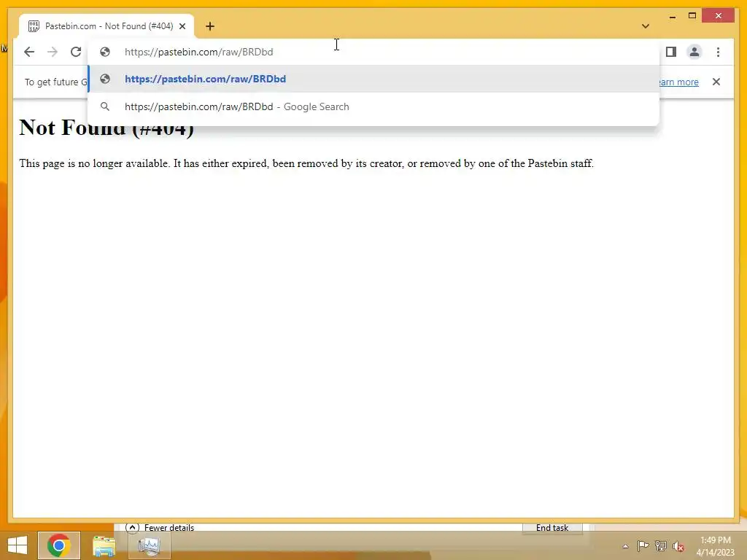
Task: Maximize the Chrome window
Action: tap(692, 16)
